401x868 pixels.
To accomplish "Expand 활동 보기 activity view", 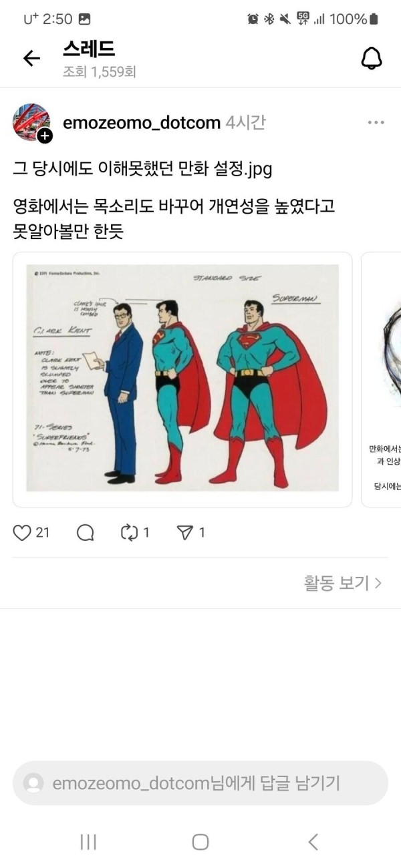I will (343, 583).
